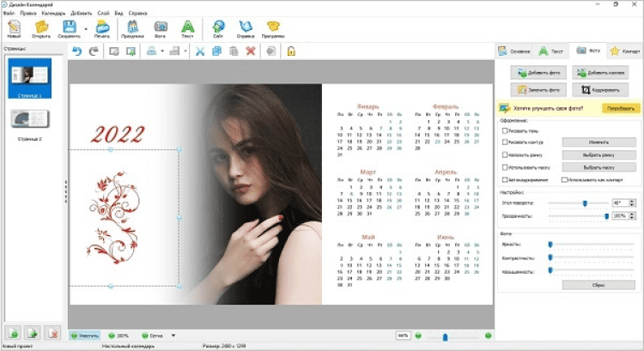Redo the action with the gray arrow icon

coord(94,51)
